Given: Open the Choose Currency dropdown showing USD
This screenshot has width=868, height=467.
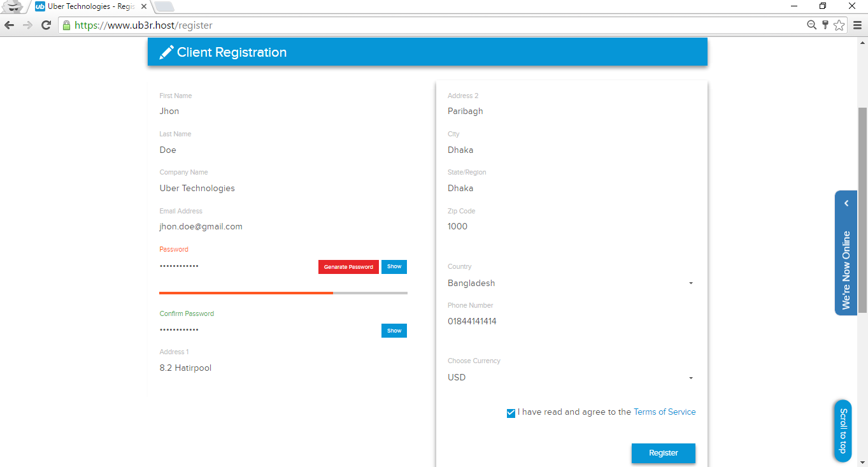Looking at the screenshot, I should (x=570, y=377).
